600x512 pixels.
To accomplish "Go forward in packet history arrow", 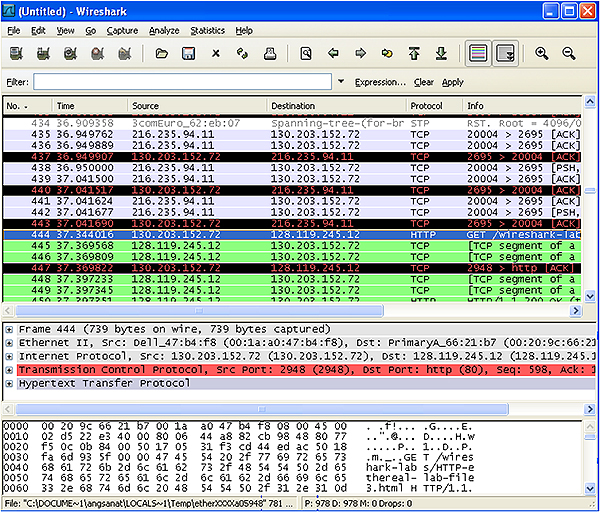I will pyautogui.click(x=360, y=53).
